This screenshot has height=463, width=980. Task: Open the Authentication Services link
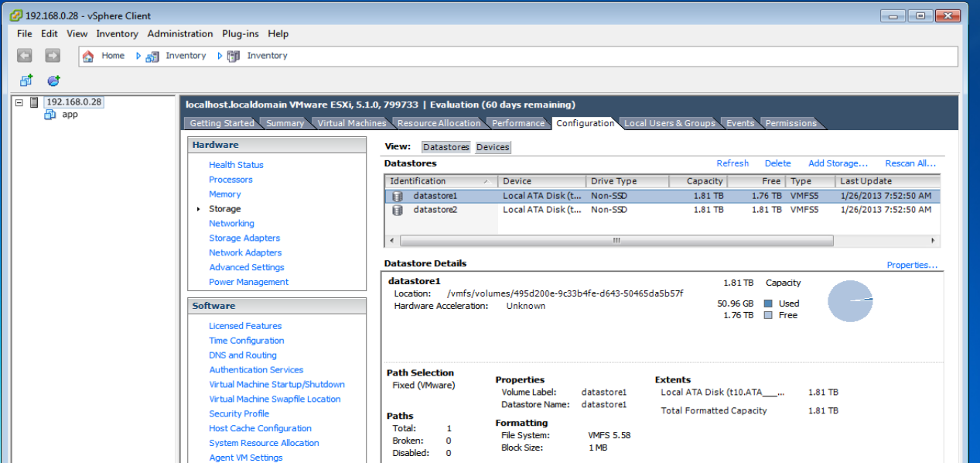256,370
